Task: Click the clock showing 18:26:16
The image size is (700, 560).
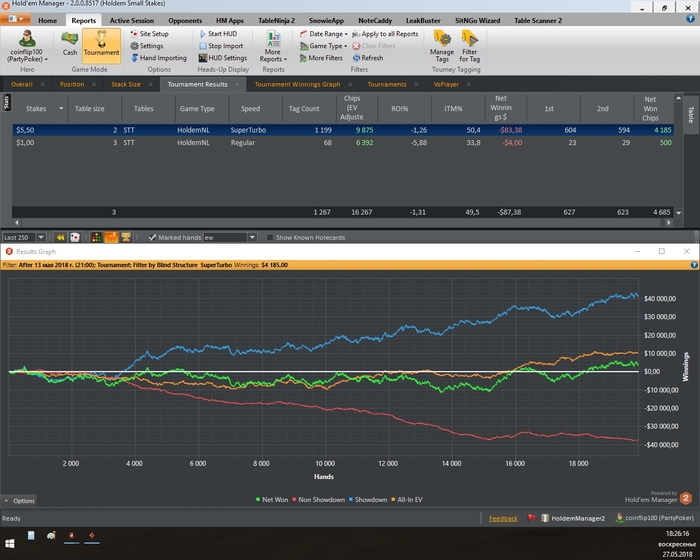Action: [x=677, y=533]
